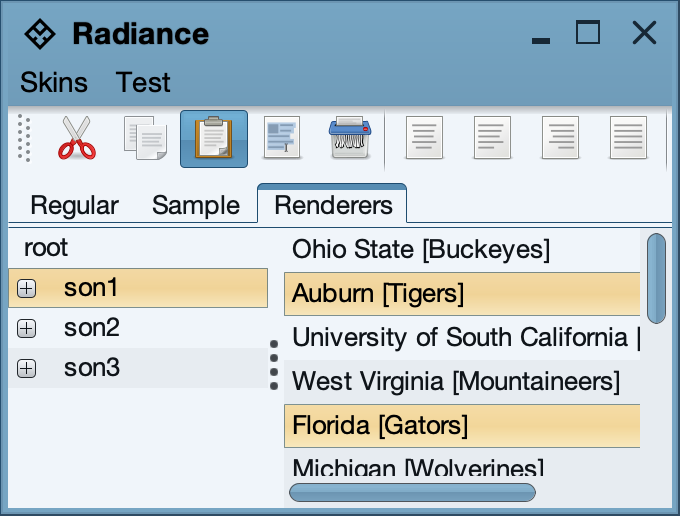Select the son2 tree row
The image size is (680, 516).
138,328
